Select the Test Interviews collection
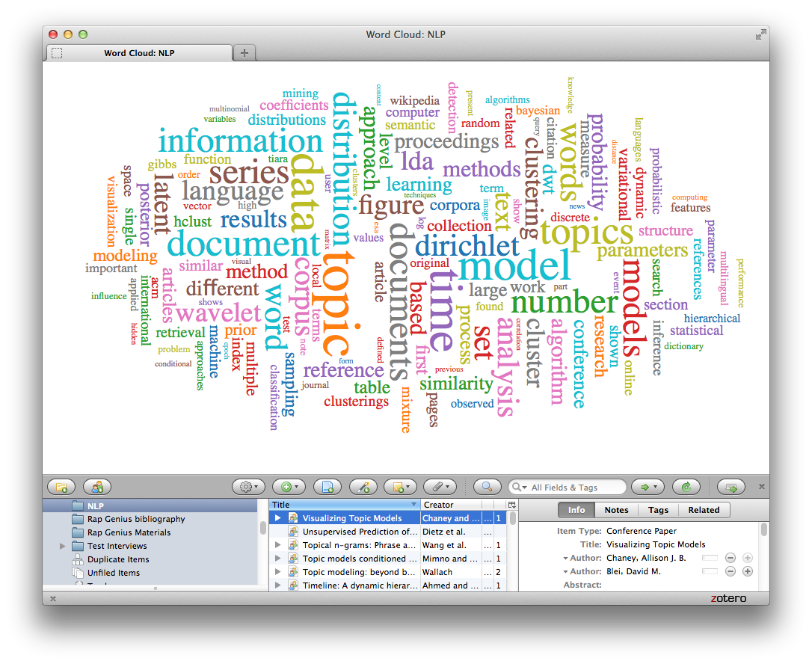Screen dimensions: 812x664 pyautogui.click(x=150, y=546)
